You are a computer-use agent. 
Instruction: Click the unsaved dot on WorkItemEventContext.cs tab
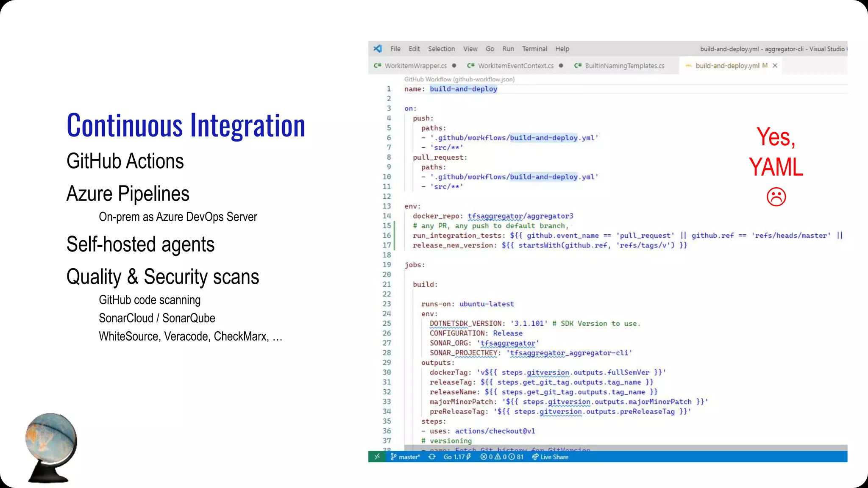tap(561, 66)
